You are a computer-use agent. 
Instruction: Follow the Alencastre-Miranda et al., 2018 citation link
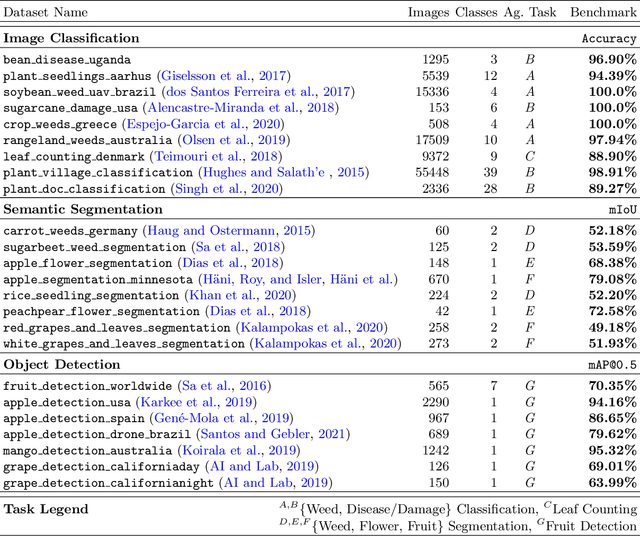[241, 108]
